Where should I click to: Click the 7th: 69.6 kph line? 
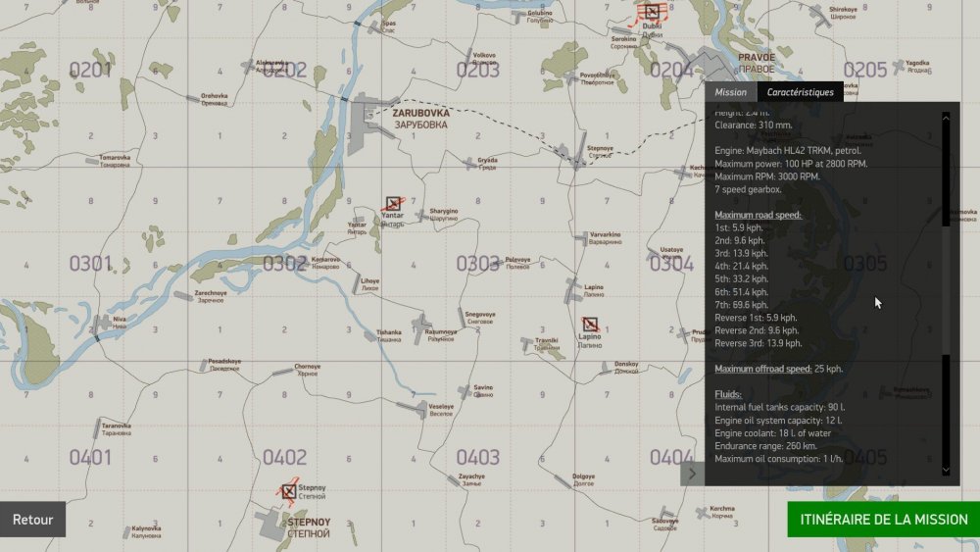[741, 305]
